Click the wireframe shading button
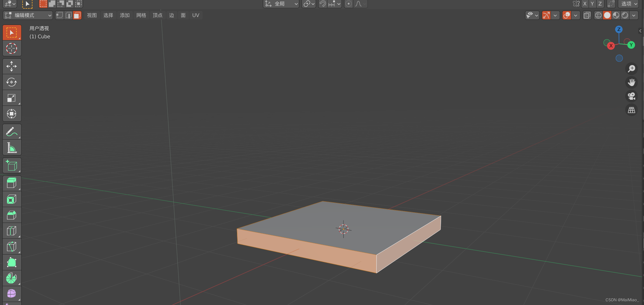Screen dimensions: 644x305 (598, 15)
